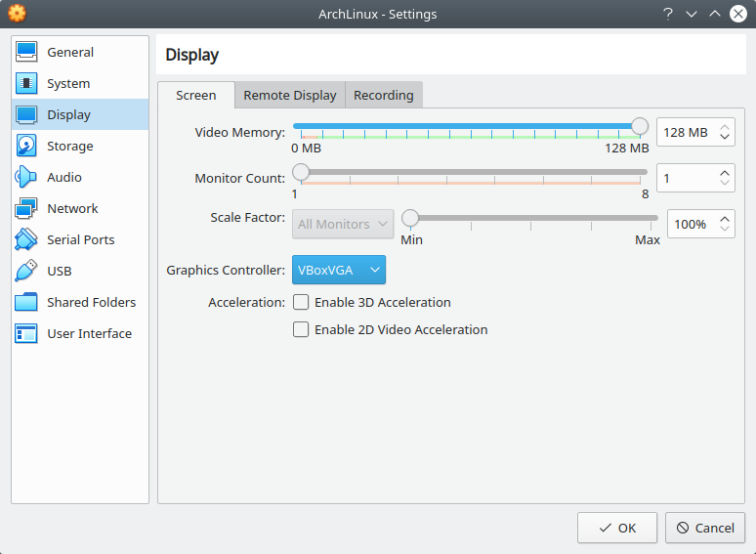Select USB label in the category list
This screenshot has width=756, height=554.
click(60, 271)
